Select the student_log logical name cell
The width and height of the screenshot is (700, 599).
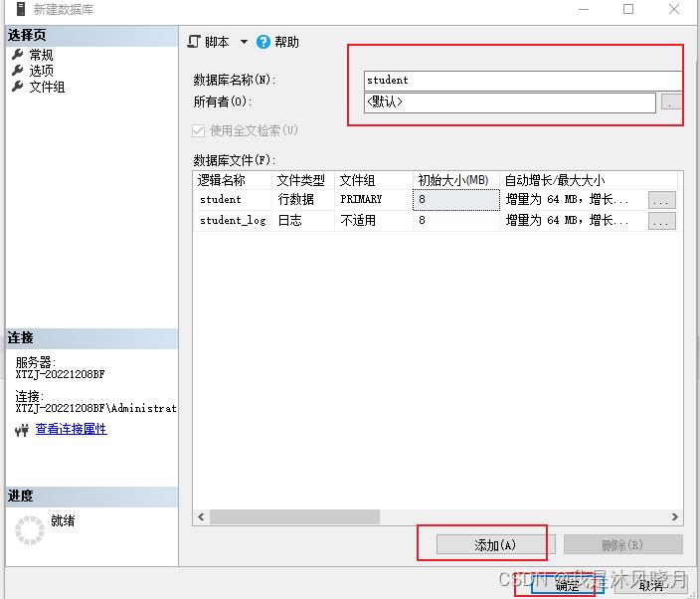point(233,221)
